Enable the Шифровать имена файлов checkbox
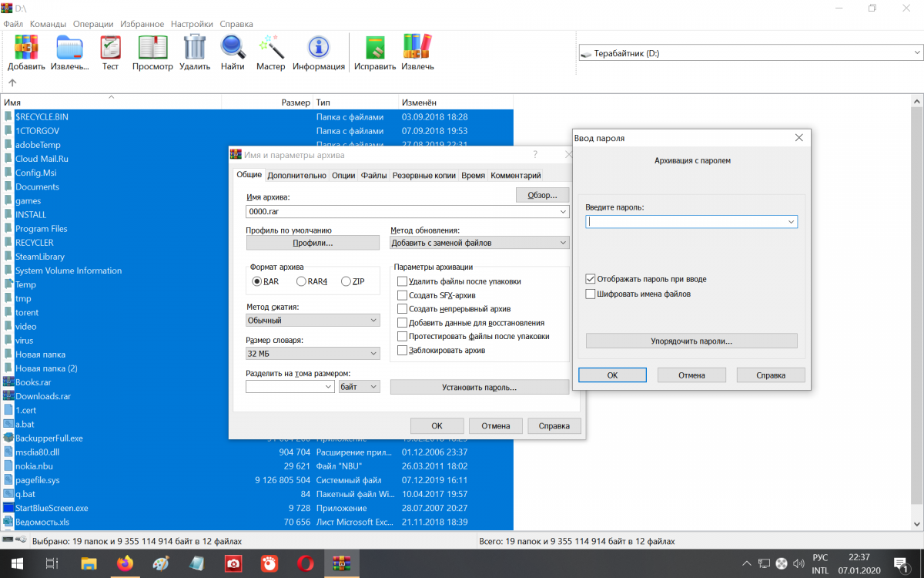Screen dimensions: 924x578 pos(591,294)
